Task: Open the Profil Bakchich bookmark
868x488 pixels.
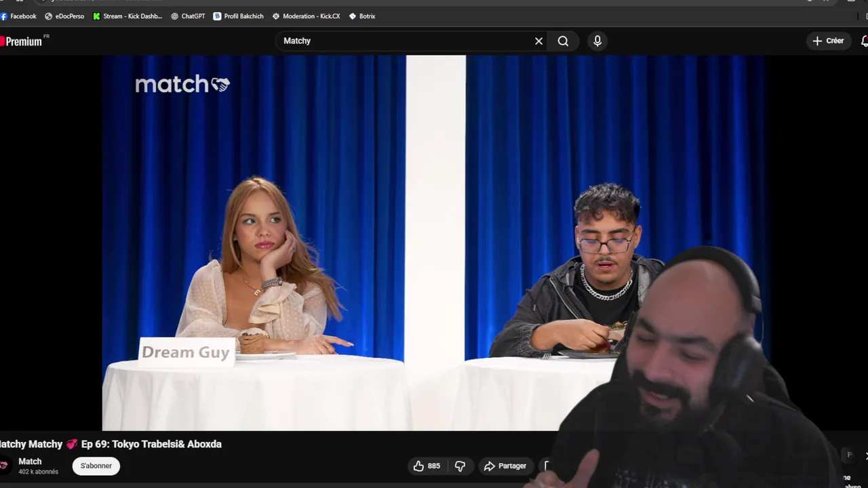Action: [238, 16]
